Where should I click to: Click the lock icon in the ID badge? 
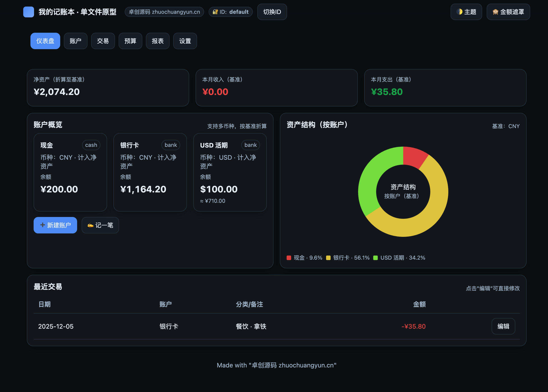(x=215, y=12)
